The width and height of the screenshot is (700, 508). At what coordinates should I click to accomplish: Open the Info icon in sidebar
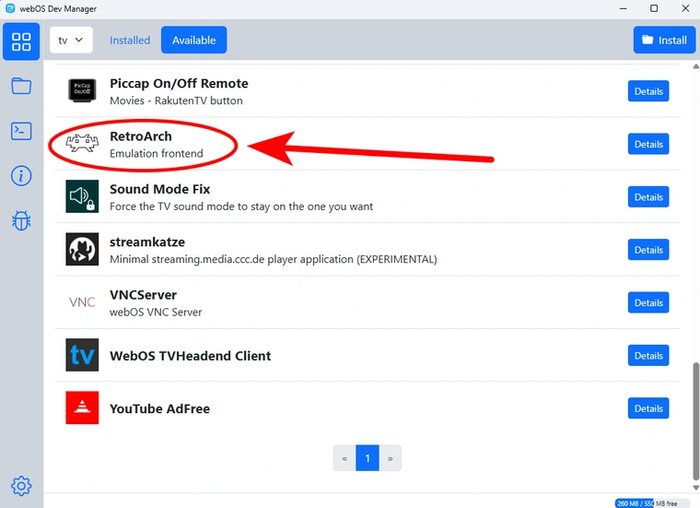pyautogui.click(x=21, y=176)
